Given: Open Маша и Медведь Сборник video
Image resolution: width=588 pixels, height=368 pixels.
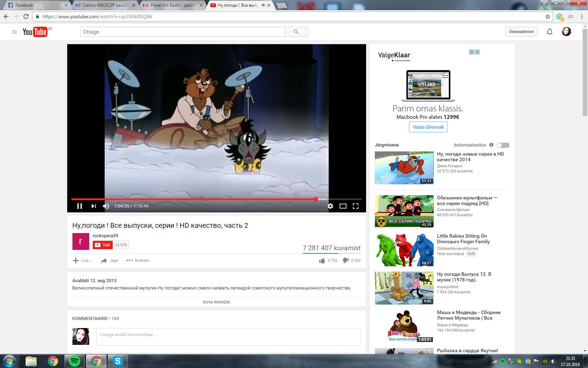Looking at the screenshot, I should click(469, 315).
